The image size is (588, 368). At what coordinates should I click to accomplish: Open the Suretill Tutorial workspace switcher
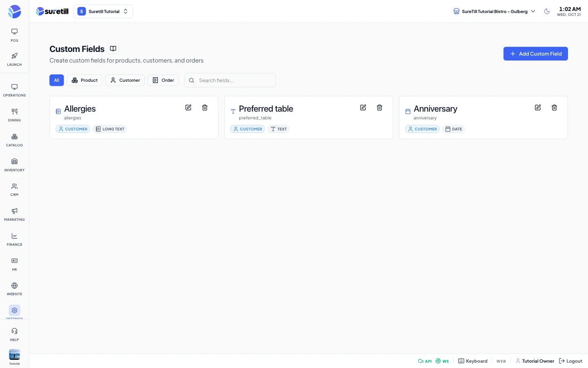pos(103,11)
